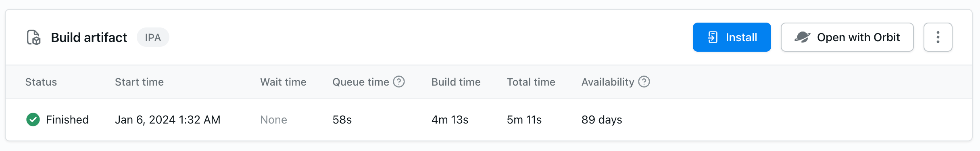This screenshot has height=151, width=980.
Task: Click the Install button
Action: [x=732, y=37]
